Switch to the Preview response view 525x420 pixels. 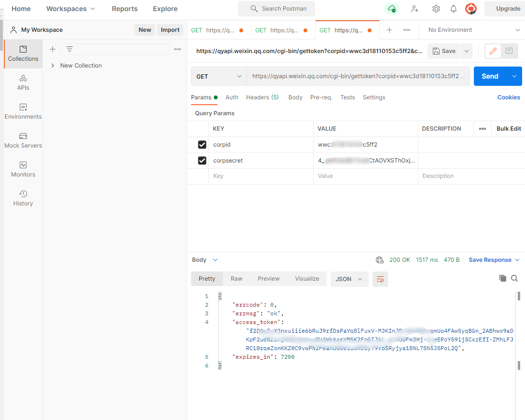pos(268,279)
